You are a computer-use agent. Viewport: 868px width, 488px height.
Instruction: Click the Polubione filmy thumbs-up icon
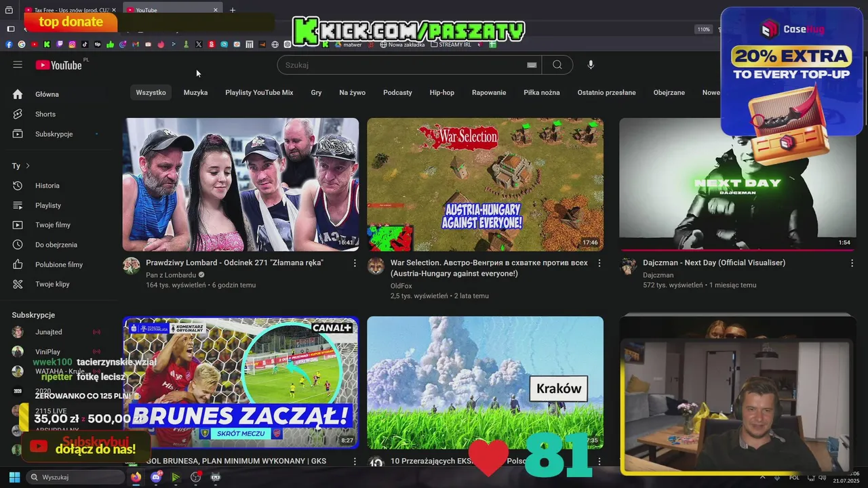[18, 264]
